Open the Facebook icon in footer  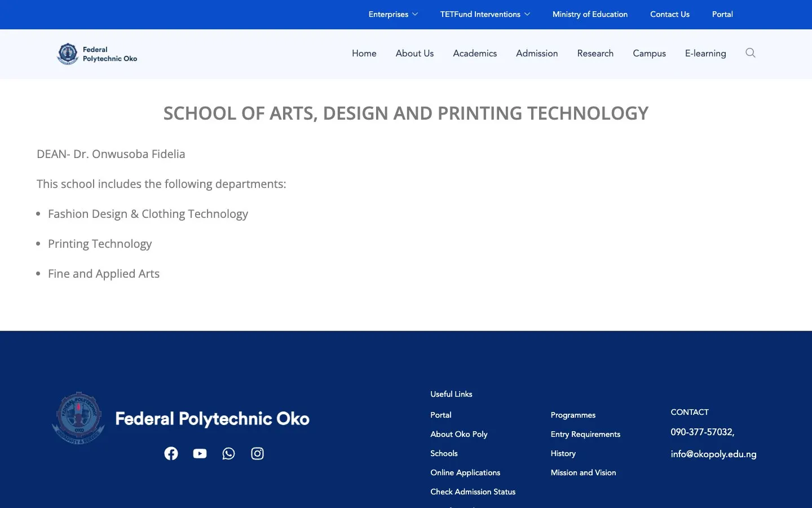pos(171,453)
